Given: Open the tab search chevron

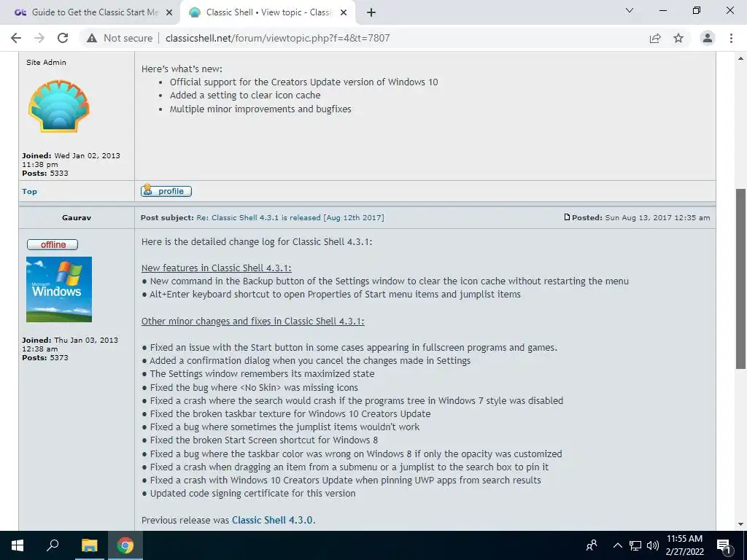Looking at the screenshot, I should pos(630,10).
